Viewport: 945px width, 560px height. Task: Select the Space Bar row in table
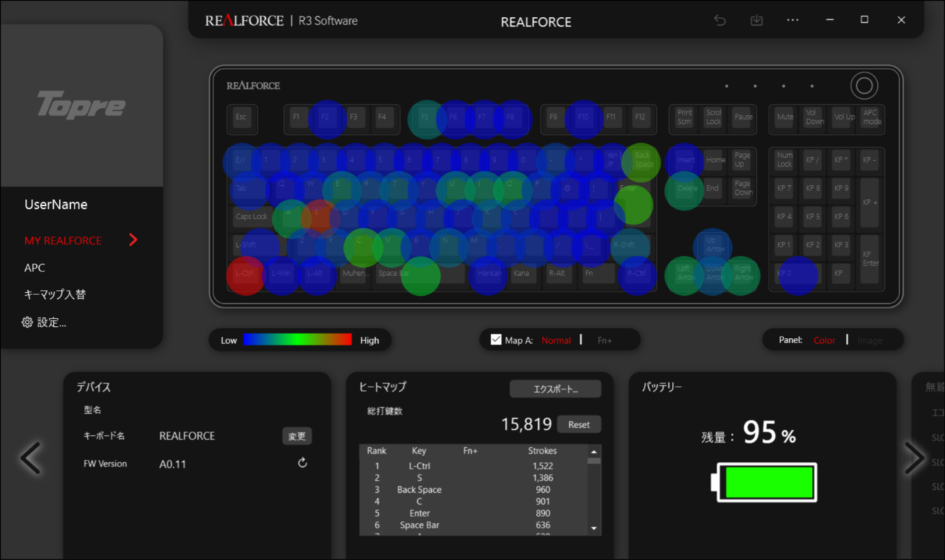pos(473,525)
